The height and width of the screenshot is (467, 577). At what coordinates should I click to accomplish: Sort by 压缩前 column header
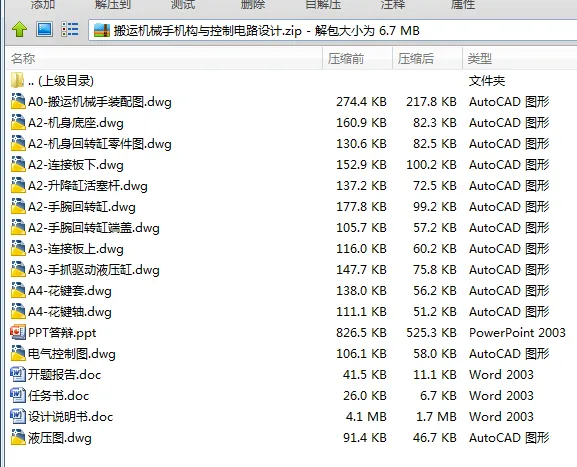point(357,59)
